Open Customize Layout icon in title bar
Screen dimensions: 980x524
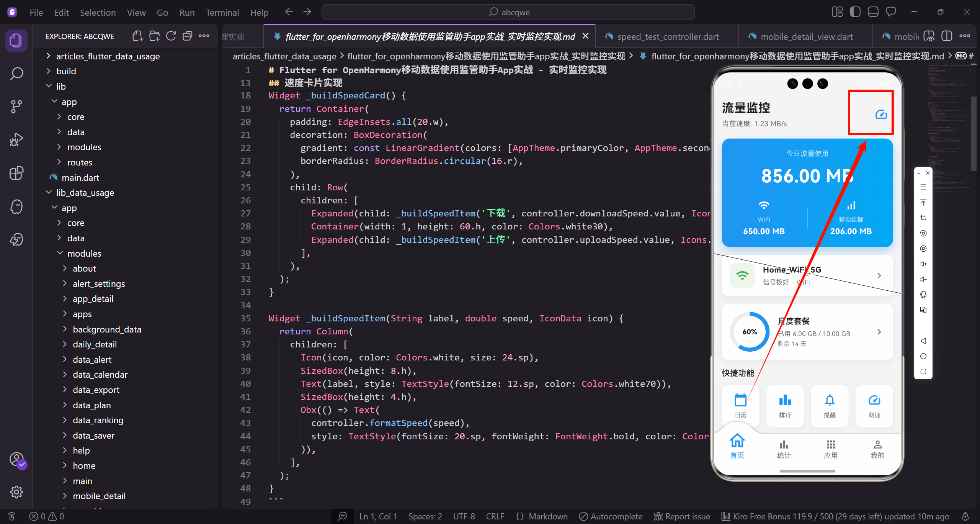837,12
